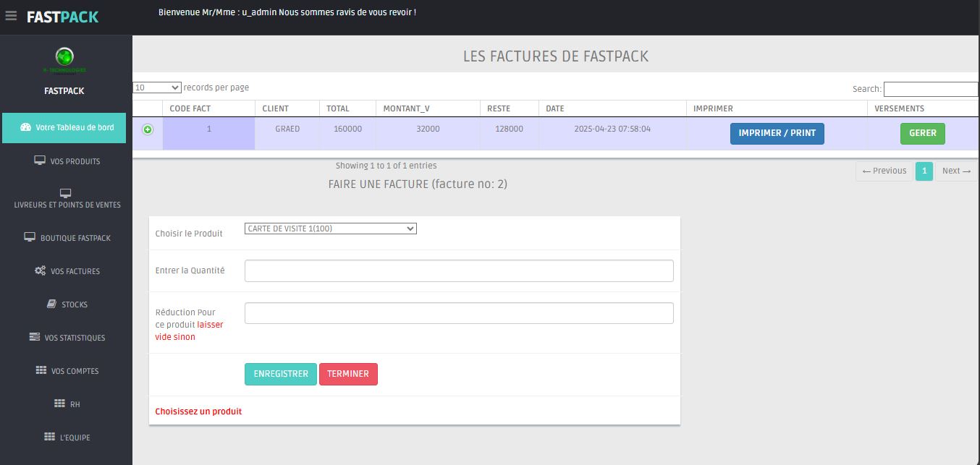
Task: Select pagination page 1
Action: (924, 171)
